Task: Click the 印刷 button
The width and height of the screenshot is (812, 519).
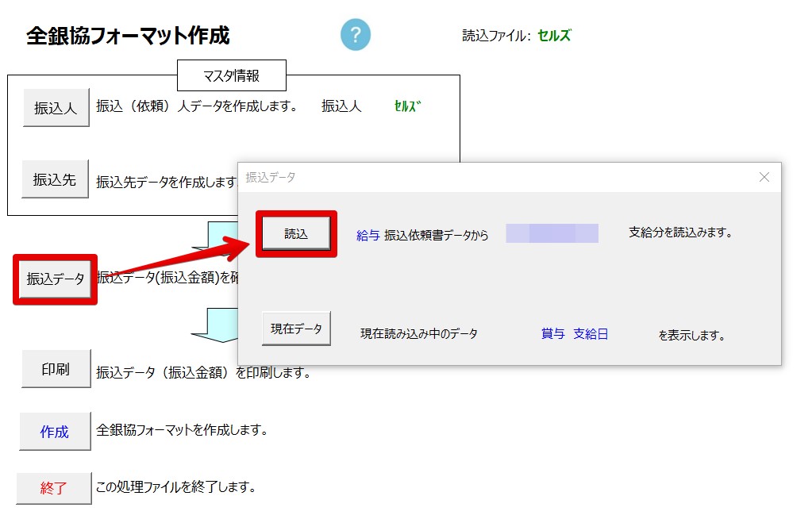Action: pos(56,369)
